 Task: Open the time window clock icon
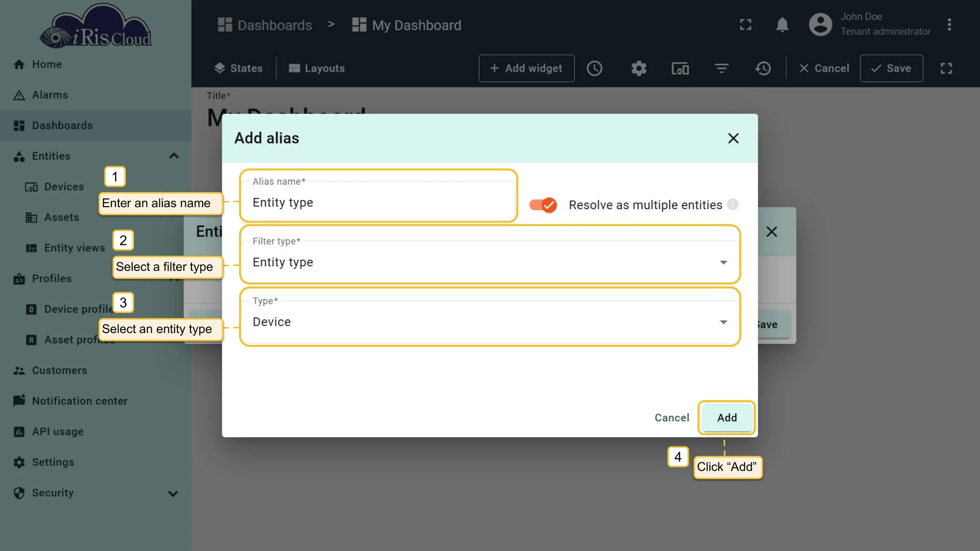[595, 68]
